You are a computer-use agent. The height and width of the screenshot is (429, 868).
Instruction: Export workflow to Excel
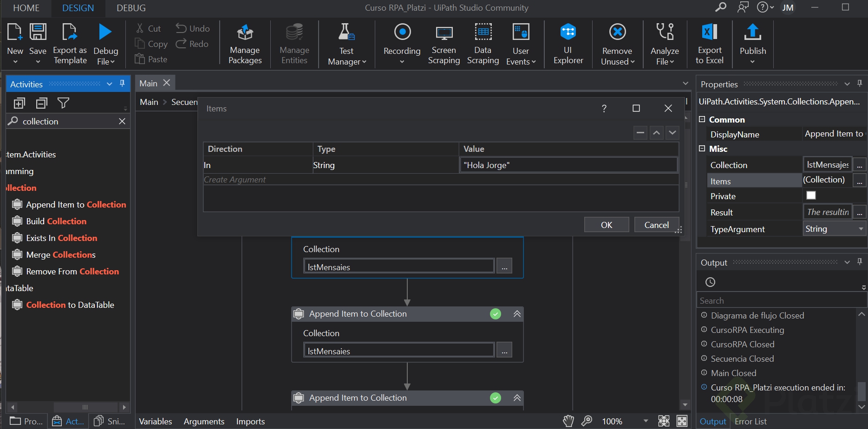point(709,45)
